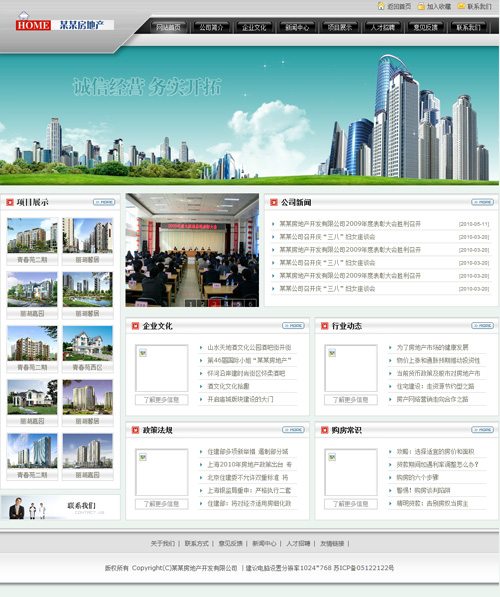Select highlighted slide 3 button

point(214,303)
